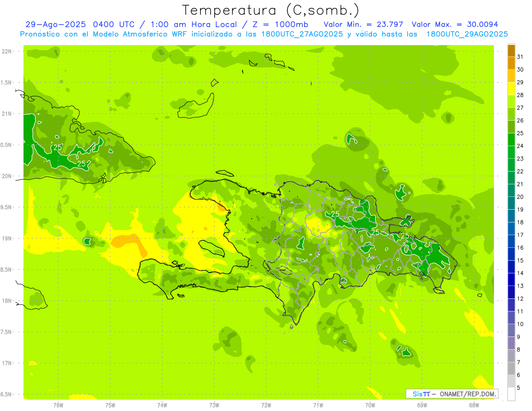Click the 73W longitude axis label
This screenshot has height=411, width=532.
pyautogui.click(x=214, y=405)
